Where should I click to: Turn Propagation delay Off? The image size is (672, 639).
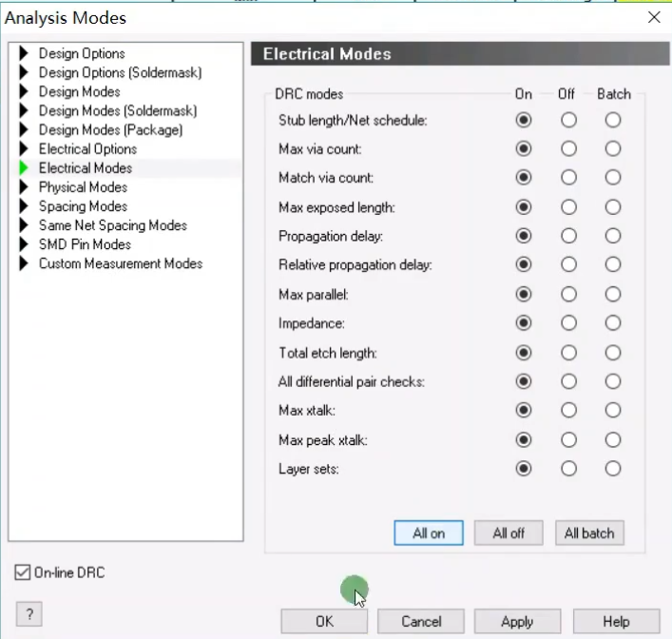[x=568, y=236]
